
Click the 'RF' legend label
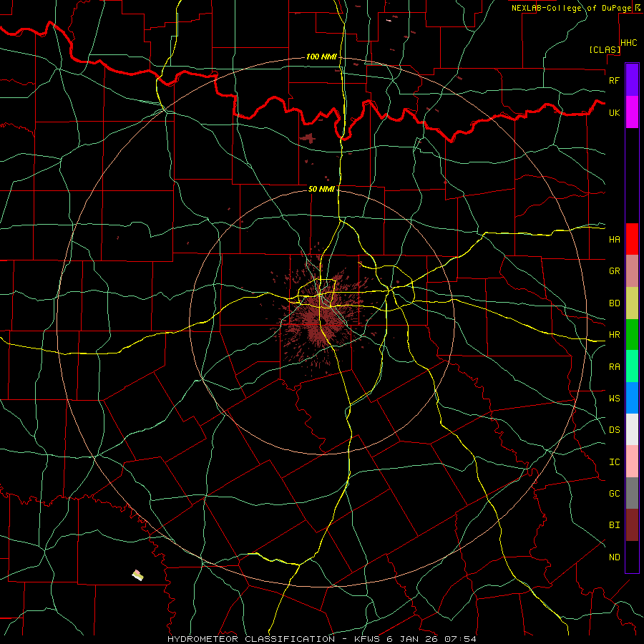point(614,80)
